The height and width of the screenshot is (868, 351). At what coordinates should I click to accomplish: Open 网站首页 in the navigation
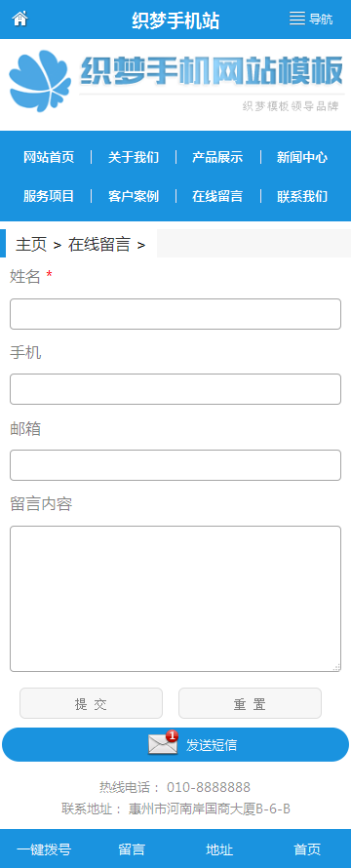[49, 157]
